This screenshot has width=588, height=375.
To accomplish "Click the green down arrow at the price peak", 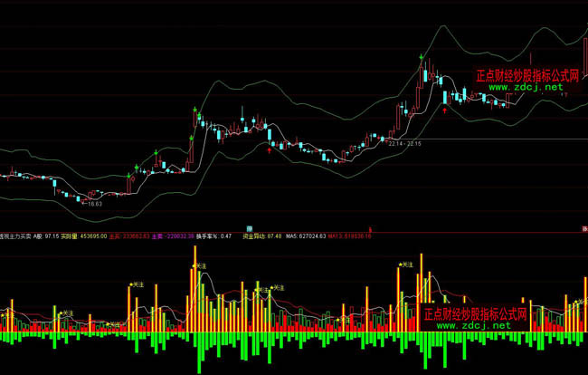I will click(421, 58).
